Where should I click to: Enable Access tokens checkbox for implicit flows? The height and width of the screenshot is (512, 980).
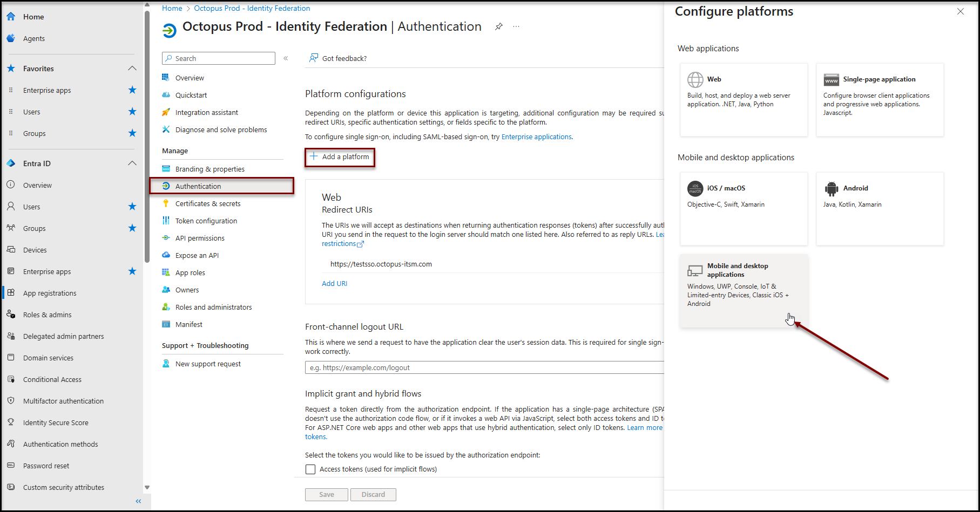click(310, 469)
